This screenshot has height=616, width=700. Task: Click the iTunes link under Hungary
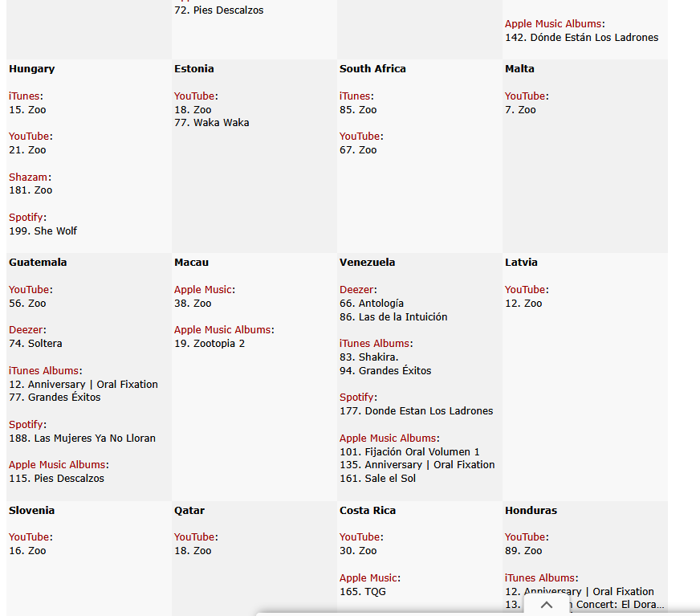click(24, 96)
